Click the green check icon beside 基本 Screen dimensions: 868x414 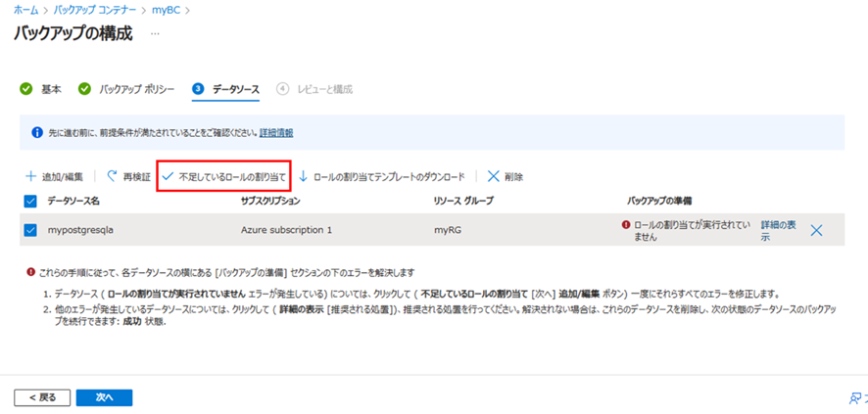[x=26, y=89]
